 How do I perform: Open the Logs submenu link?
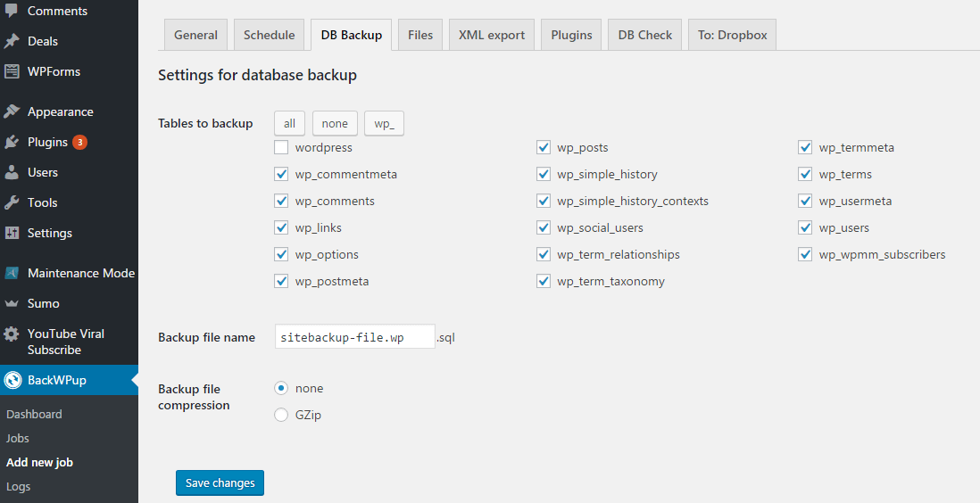(18, 487)
